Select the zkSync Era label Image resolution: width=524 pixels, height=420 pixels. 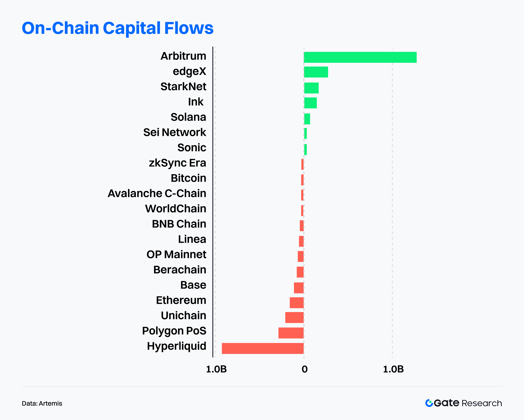pos(178,163)
